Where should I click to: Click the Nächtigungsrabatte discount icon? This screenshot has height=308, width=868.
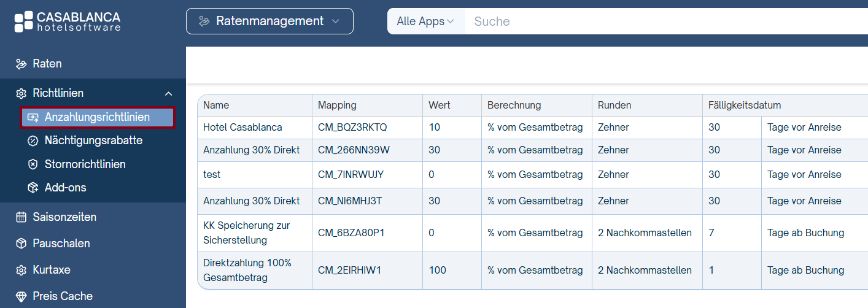pos(33,141)
